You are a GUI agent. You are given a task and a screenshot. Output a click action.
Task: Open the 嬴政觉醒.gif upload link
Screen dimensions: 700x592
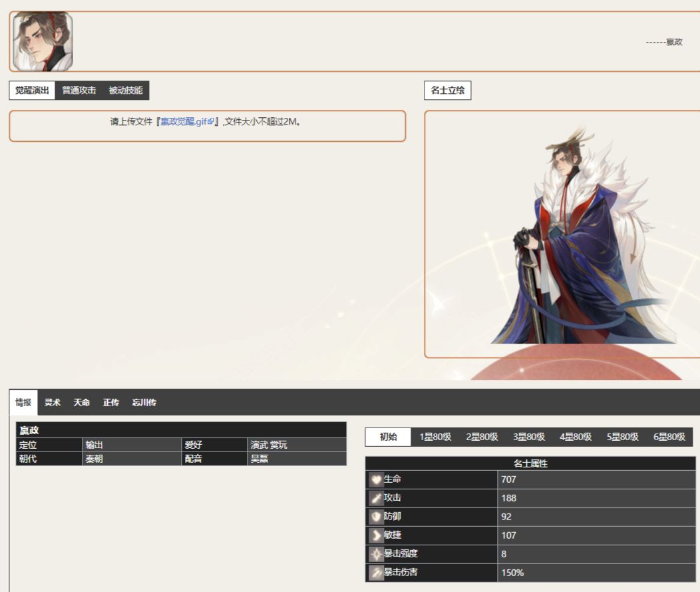(x=187, y=121)
